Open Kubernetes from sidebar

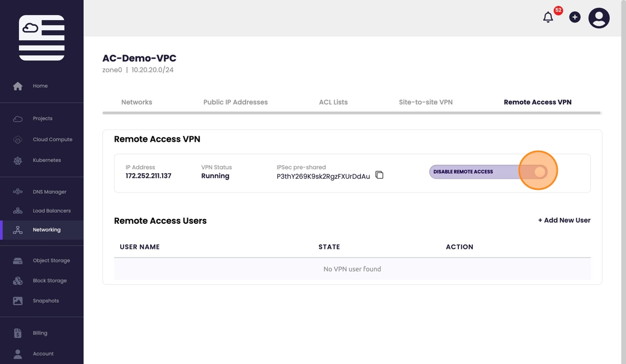pos(46,160)
